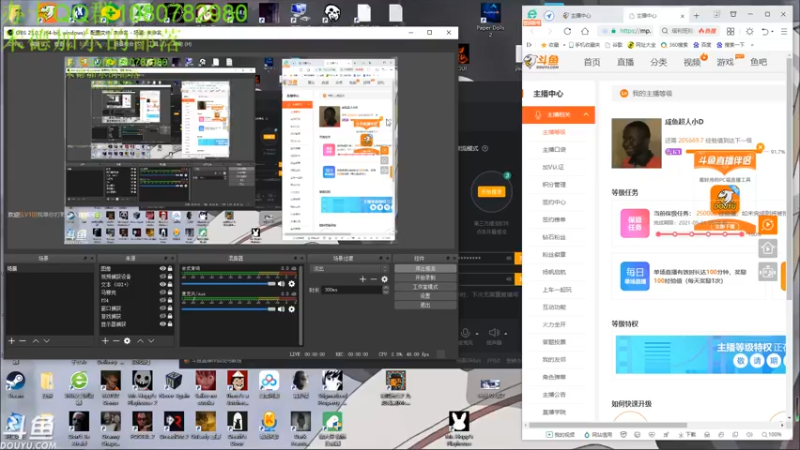The image size is (800, 450).
Task: Open 首页 in Douyu navigation
Action: (x=592, y=62)
